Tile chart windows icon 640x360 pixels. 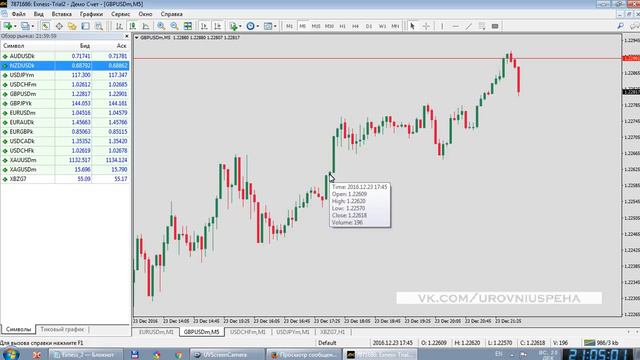click(x=188, y=26)
